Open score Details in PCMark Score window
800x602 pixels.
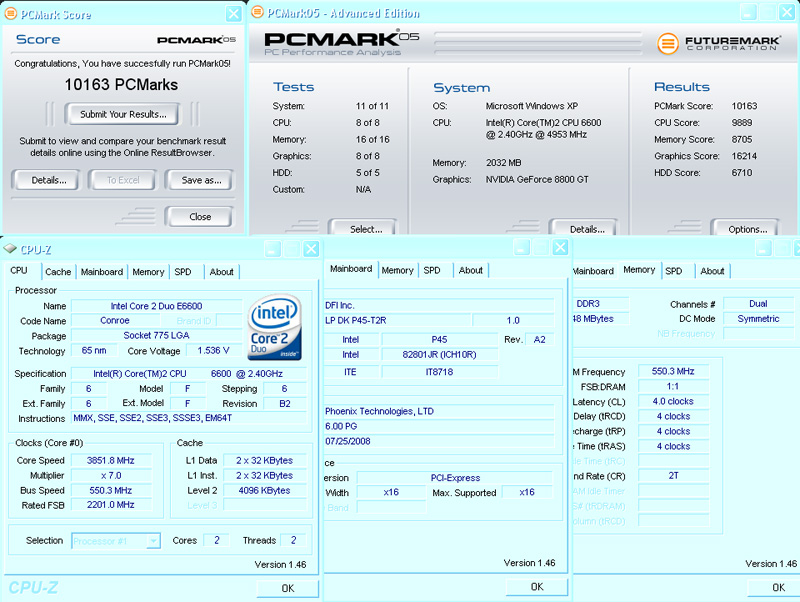[48, 180]
